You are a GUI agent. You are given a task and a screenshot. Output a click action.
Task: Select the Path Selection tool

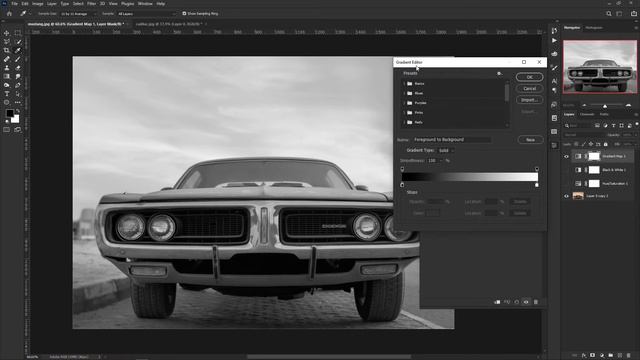18,93
